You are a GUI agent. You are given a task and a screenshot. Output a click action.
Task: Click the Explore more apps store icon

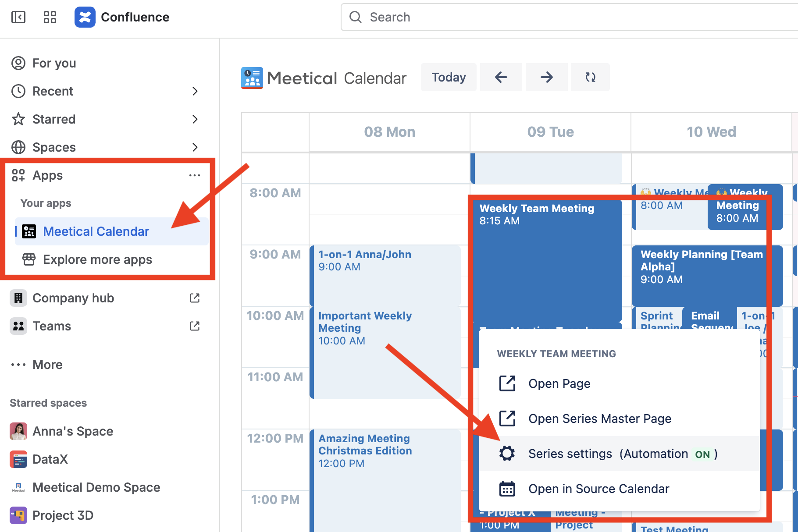(x=29, y=259)
